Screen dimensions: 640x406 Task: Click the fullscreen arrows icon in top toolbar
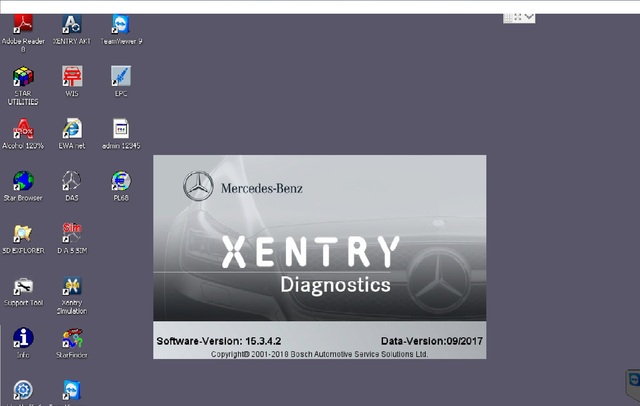(x=518, y=17)
